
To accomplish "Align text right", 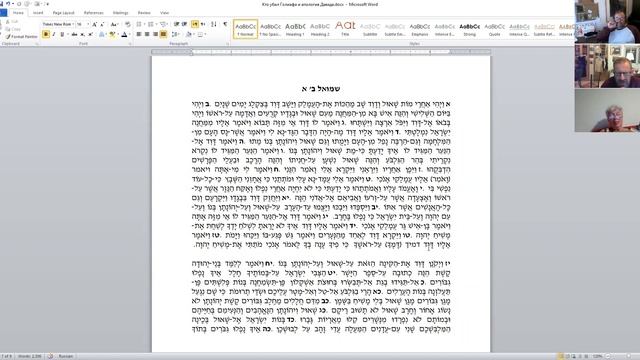I will click(156, 34).
